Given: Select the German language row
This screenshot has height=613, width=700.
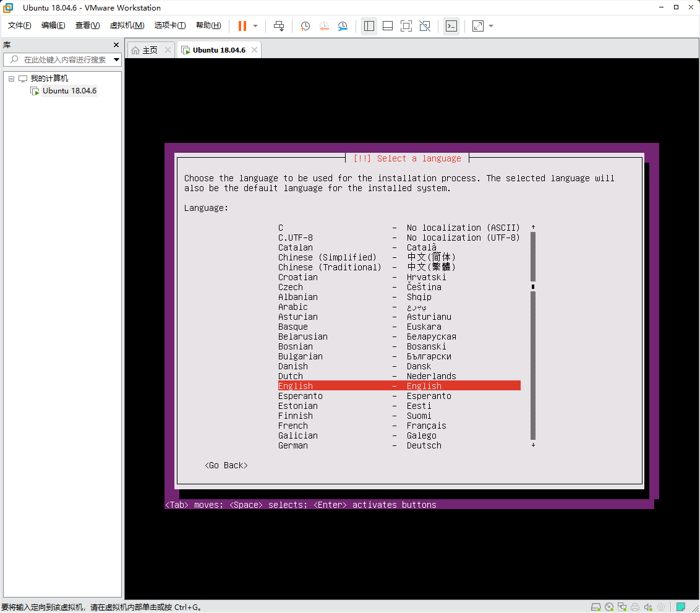Looking at the screenshot, I should [399, 445].
